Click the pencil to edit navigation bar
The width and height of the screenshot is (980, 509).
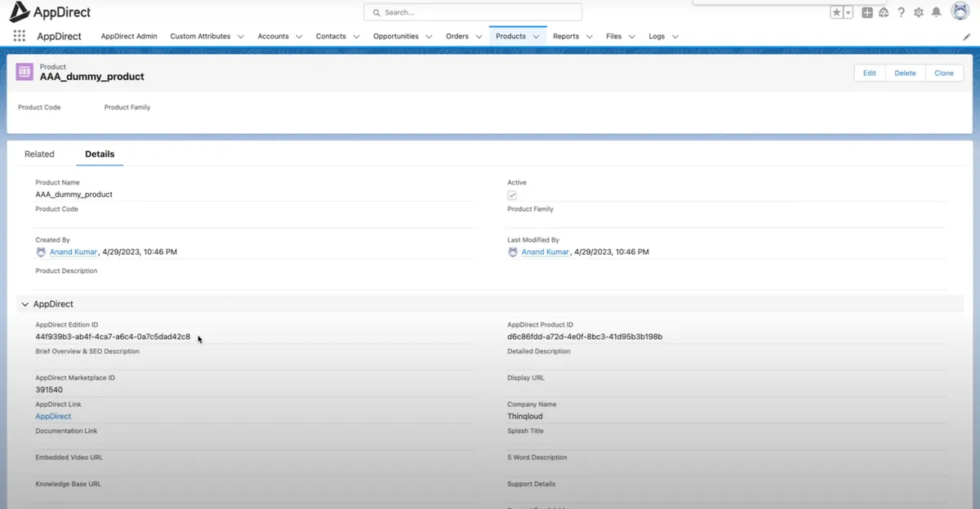tap(967, 36)
